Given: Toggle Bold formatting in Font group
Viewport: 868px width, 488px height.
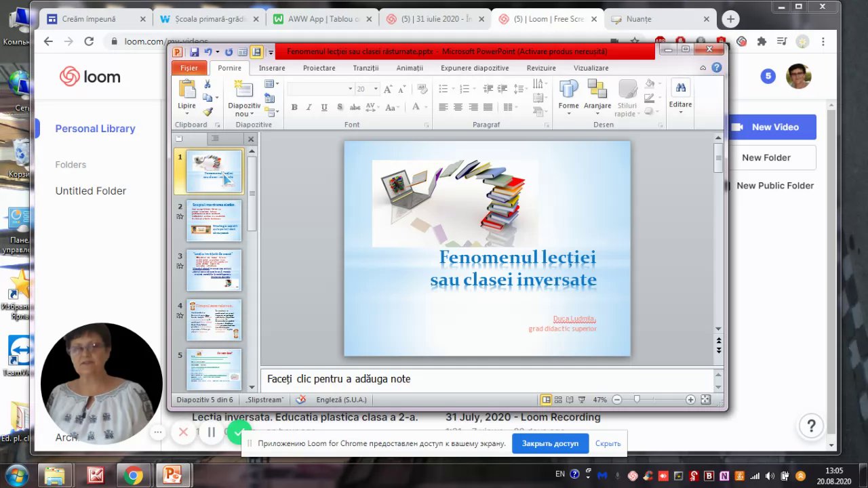Looking at the screenshot, I should [294, 107].
